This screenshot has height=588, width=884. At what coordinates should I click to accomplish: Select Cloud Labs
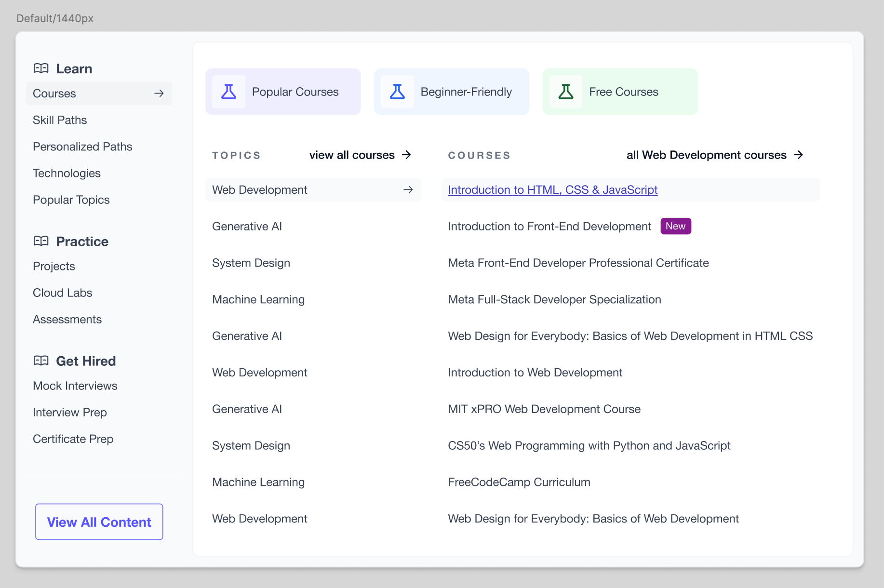pos(63,293)
